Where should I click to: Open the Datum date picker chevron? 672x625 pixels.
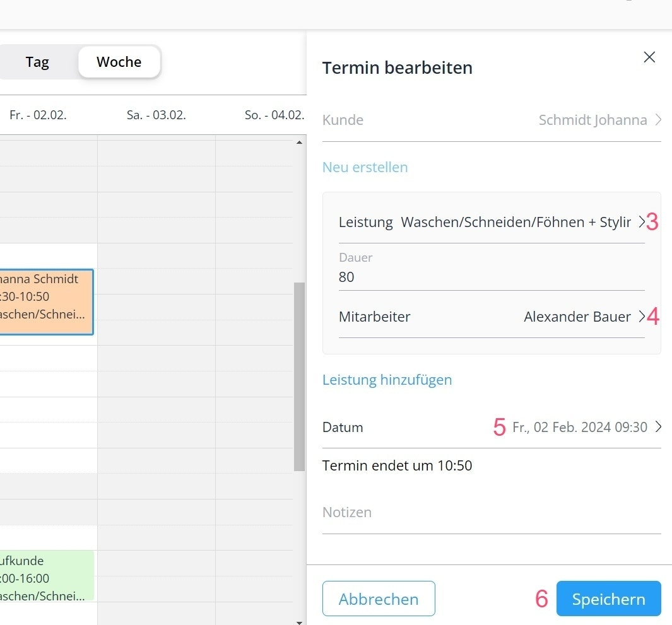(x=657, y=427)
